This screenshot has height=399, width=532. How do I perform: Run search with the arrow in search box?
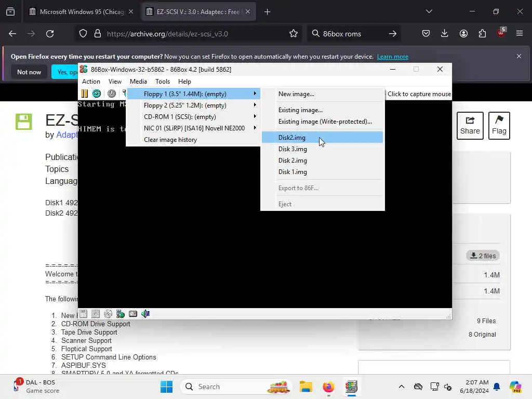pyautogui.click(x=393, y=34)
